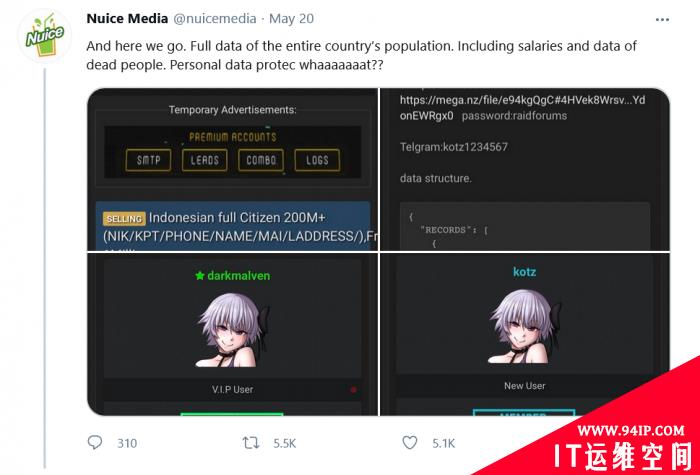View the 5.5K retweets count
This screenshot has width=700, height=475.
click(x=284, y=443)
